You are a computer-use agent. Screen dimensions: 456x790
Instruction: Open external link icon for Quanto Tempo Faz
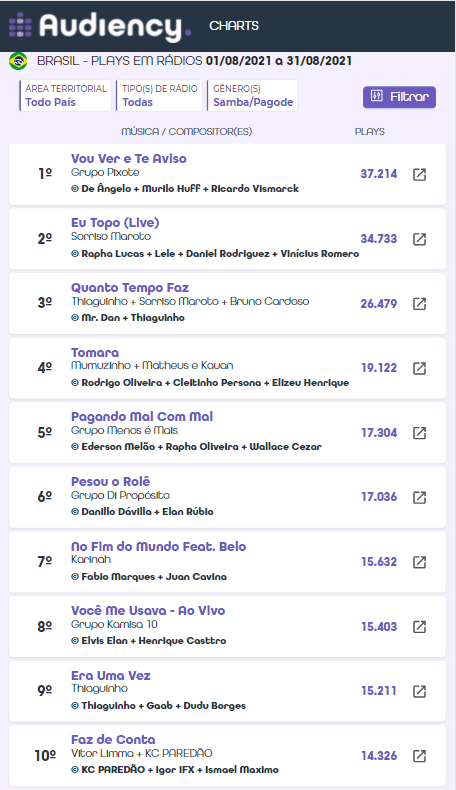pos(419,304)
